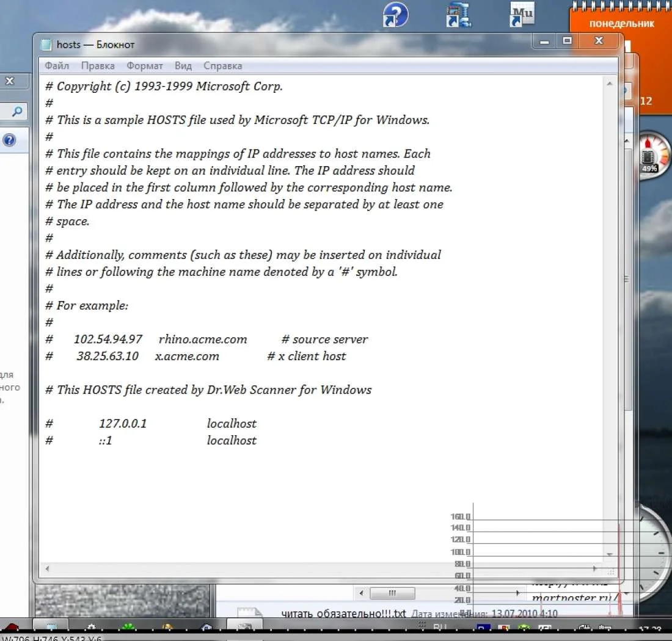Click the '# For example:' line

pyautogui.click(x=87, y=306)
